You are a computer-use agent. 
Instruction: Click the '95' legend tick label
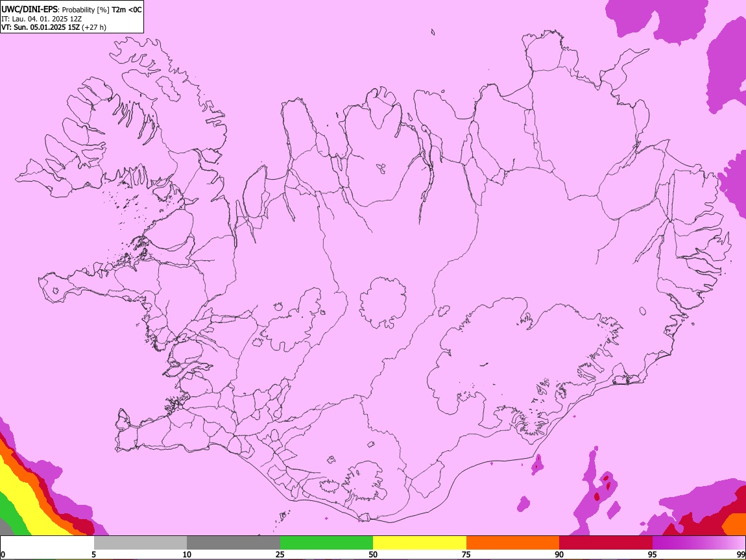(653, 554)
